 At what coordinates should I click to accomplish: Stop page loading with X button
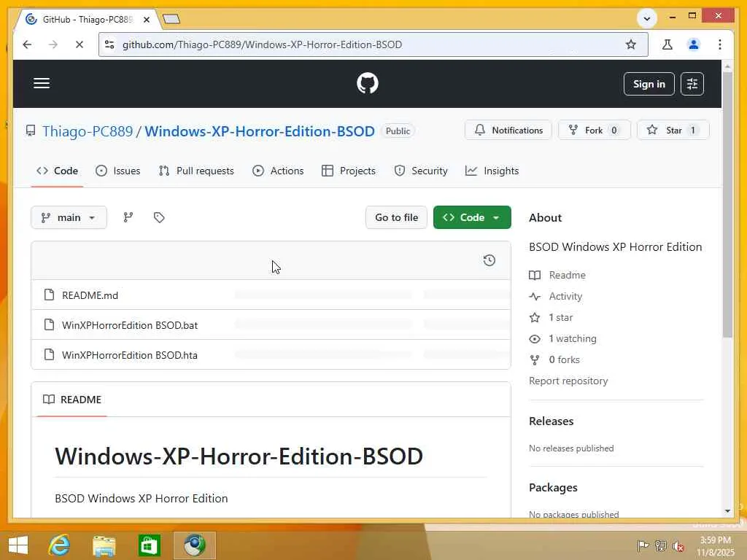pos(79,44)
